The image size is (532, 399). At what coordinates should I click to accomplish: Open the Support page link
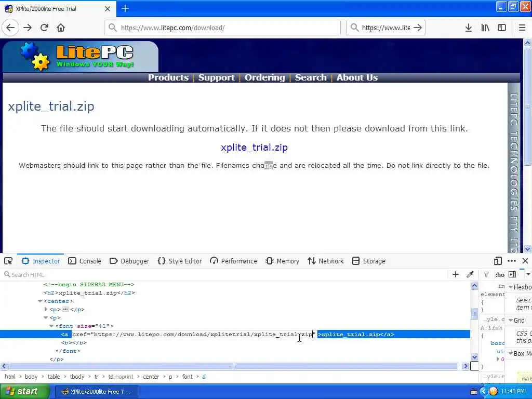[x=217, y=77]
